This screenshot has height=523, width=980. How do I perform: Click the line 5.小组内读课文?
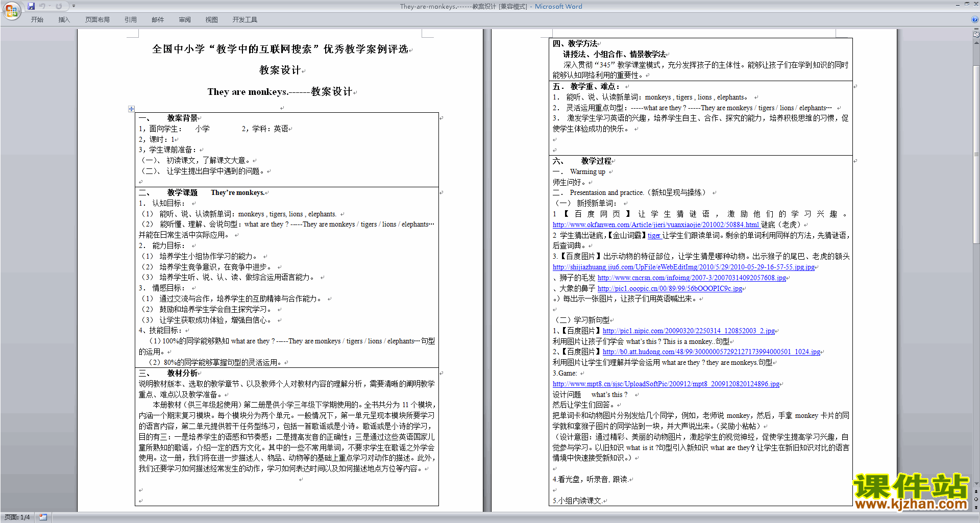pos(577,501)
